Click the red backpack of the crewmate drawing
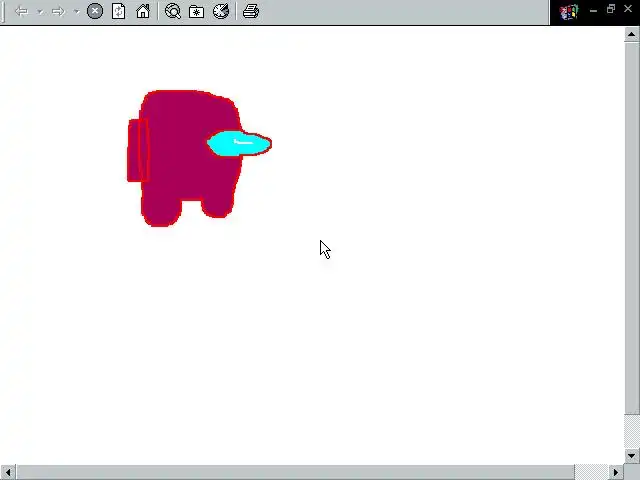This screenshot has height=480, width=640. pyautogui.click(x=138, y=150)
